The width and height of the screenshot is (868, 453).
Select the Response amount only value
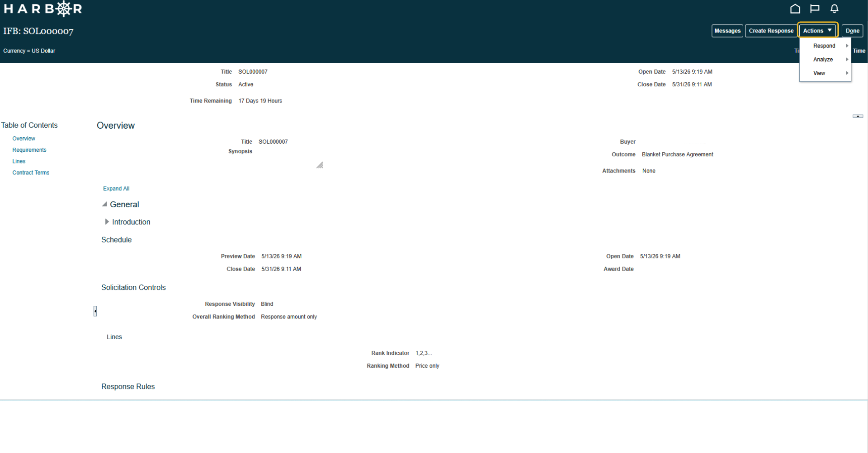click(x=289, y=317)
